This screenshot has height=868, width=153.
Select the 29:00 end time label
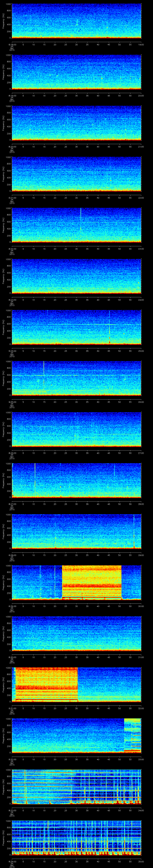click(141, 555)
